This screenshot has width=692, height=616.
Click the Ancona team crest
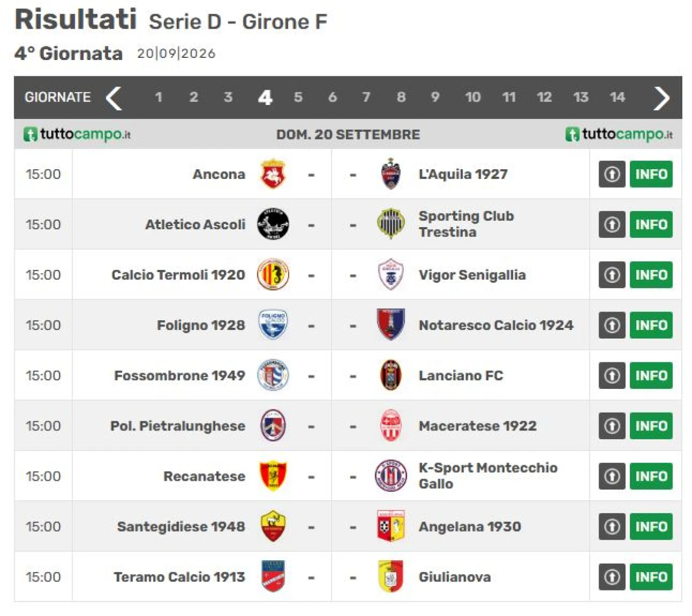click(272, 174)
